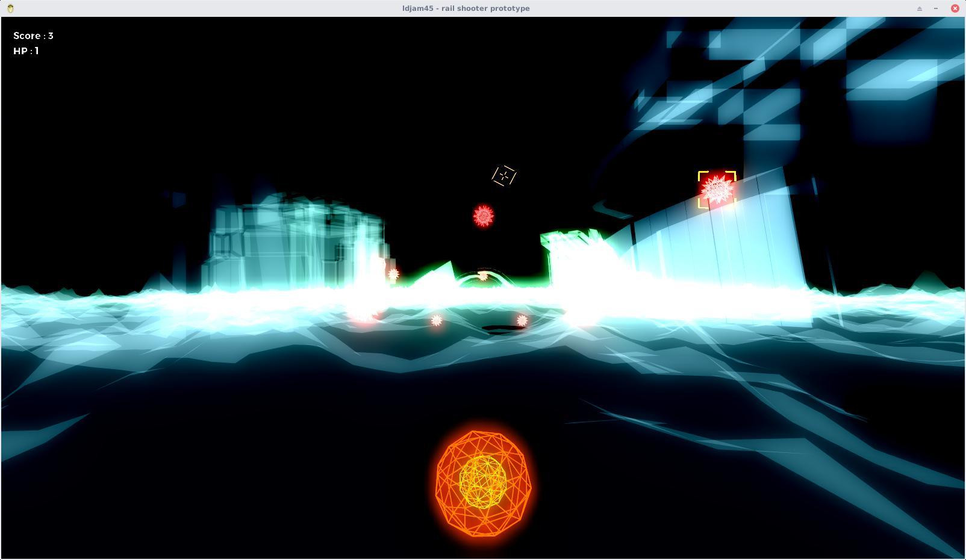This screenshot has height=560, width=966.
Task: Click the diamond crosshair reticle
Action: (x=504, y=176)
